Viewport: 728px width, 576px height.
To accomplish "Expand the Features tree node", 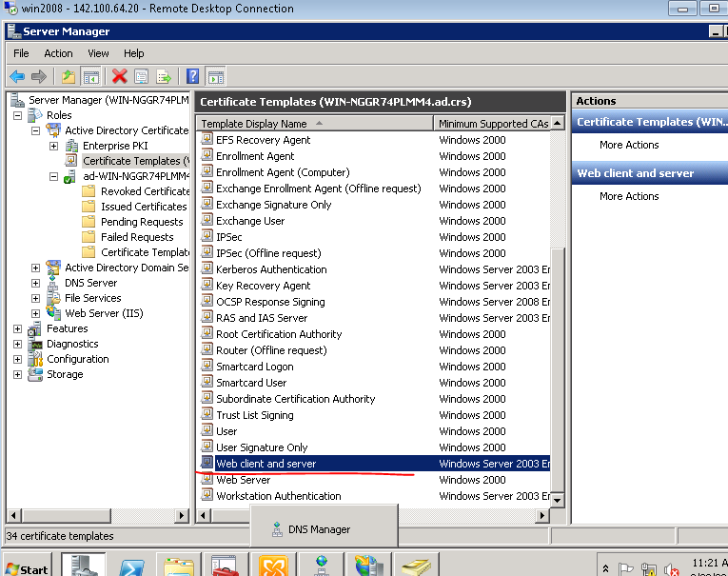I will coord(18,328).
